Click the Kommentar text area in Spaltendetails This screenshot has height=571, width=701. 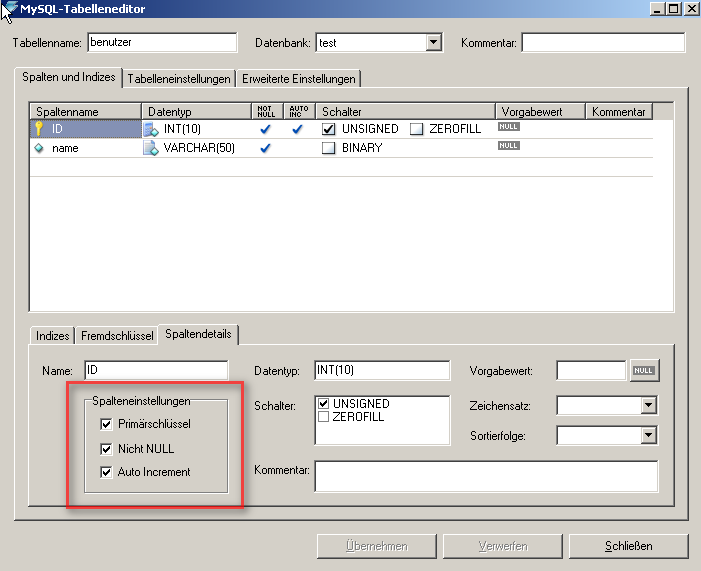point(486,476)
